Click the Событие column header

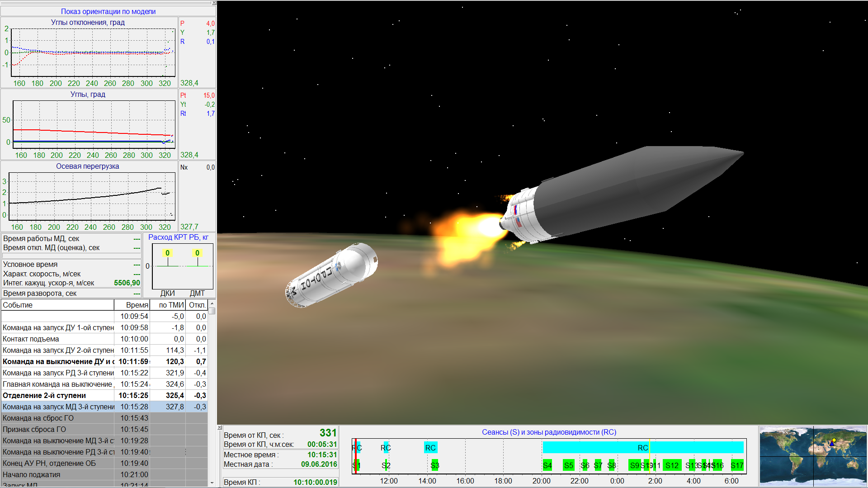click(57, 305)
